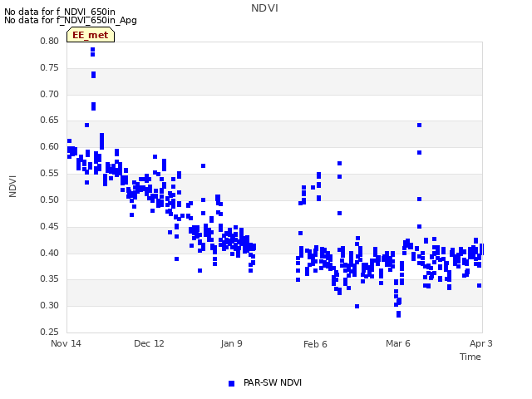The width and height of the screenshot is (532, 399).
Task: Select the Jan 9 x-axis tick label
Action: [x=231, y=343]
